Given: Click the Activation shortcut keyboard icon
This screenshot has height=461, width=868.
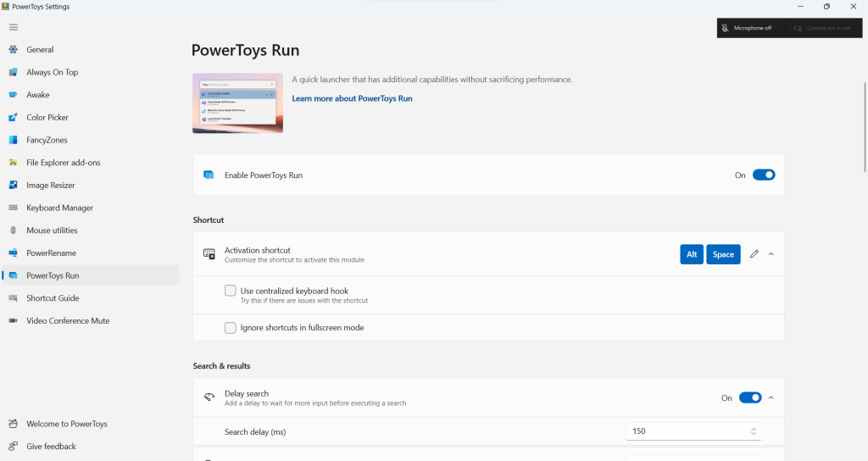Looking at the screenshot, I should (209, 254).
